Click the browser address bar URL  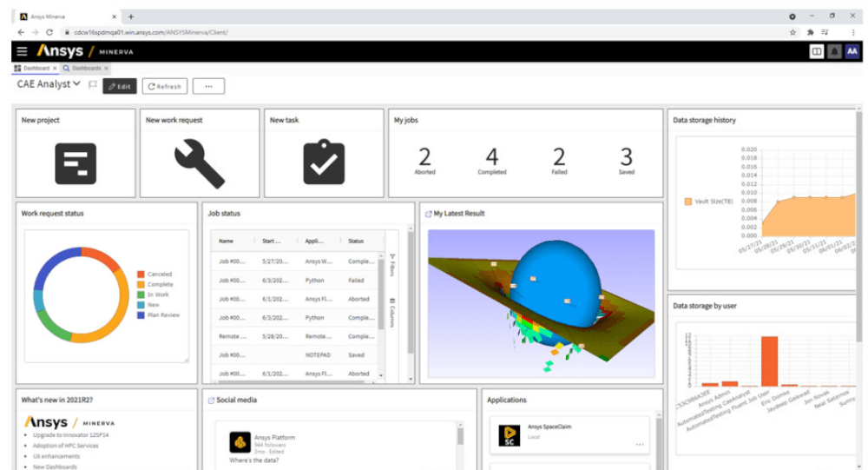(151, 32)
